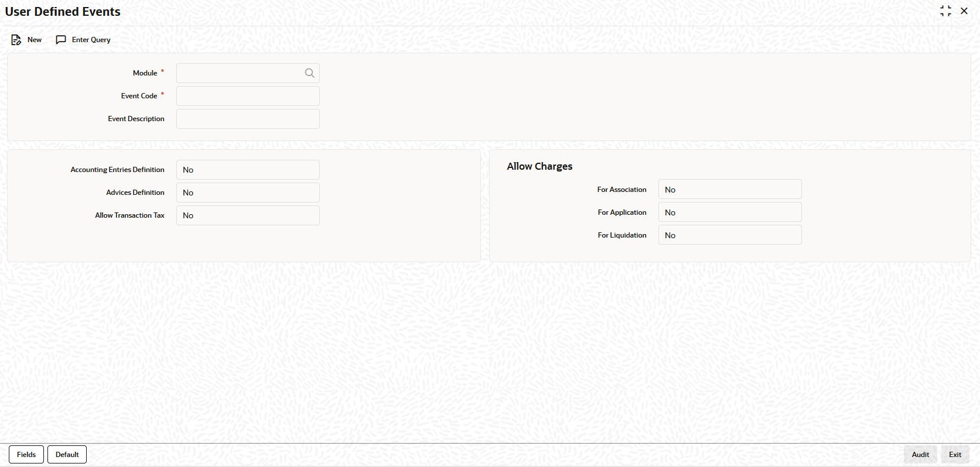Click the Module input field
Viewport: 980px width, 467px height.
239,73
